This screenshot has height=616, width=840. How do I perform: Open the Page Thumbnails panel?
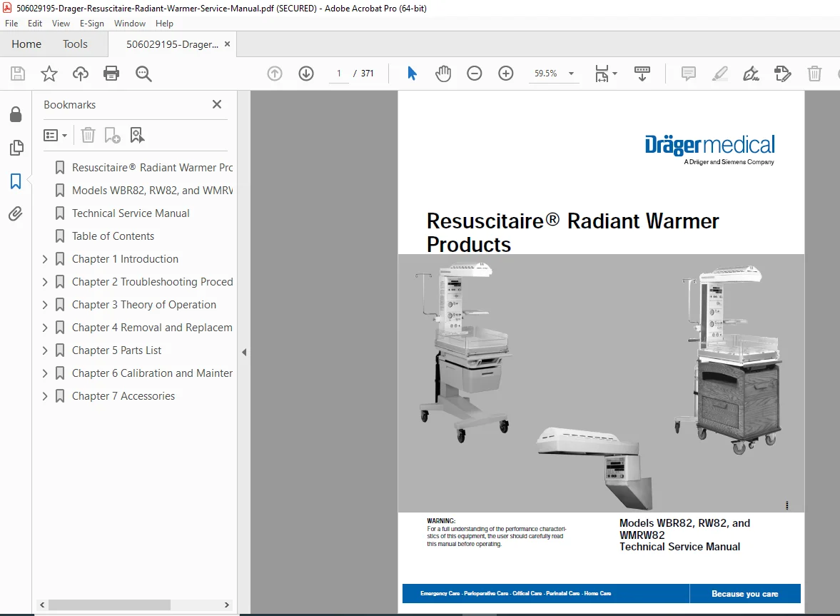pos(16,147)
